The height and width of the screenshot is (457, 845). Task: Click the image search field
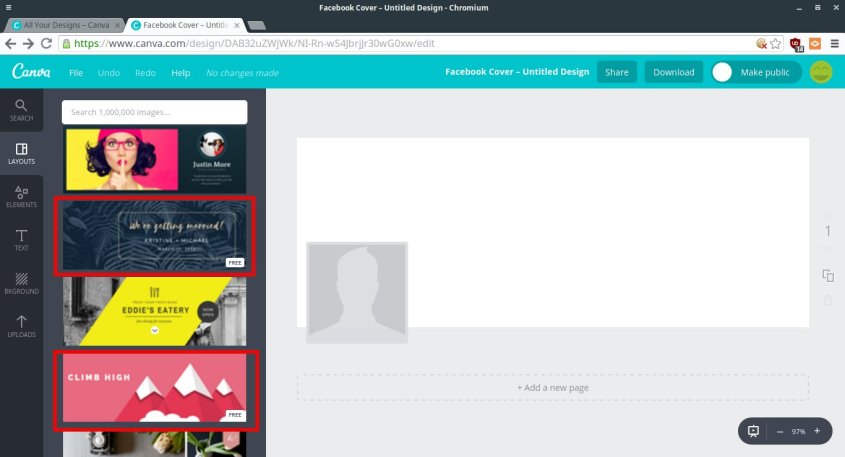point(154,112)
